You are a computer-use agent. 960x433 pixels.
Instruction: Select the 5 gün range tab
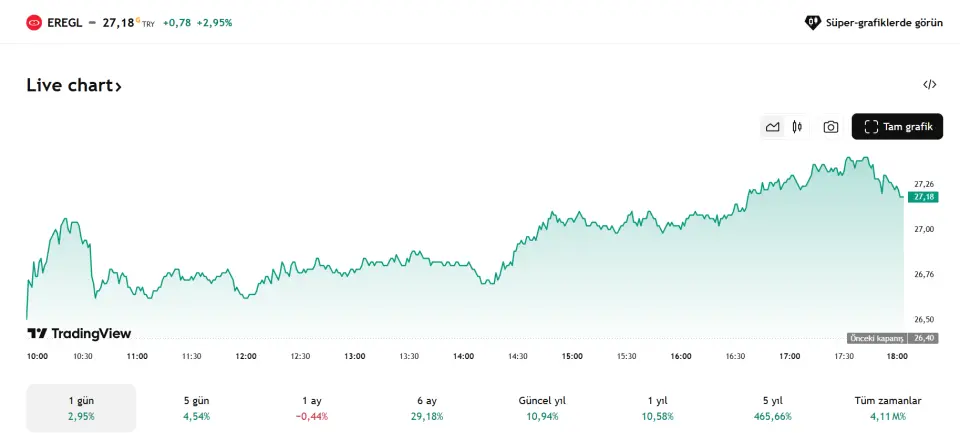point(196,408)
